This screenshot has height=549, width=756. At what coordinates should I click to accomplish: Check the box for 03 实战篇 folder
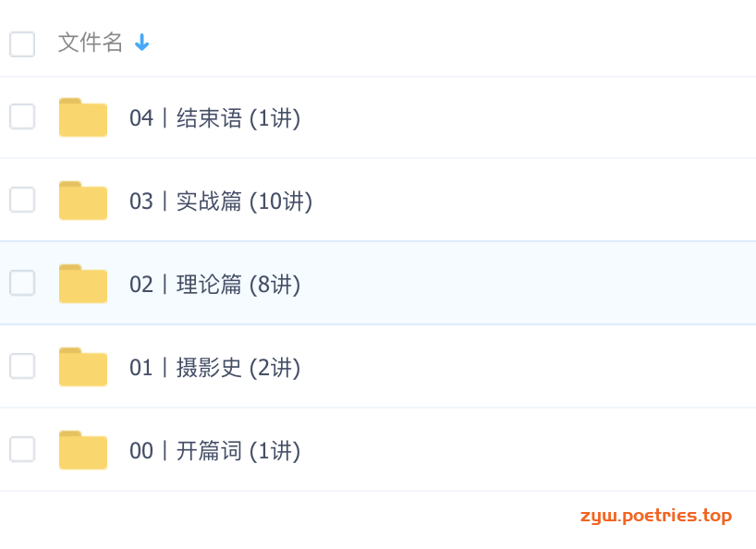pos(22,200)
